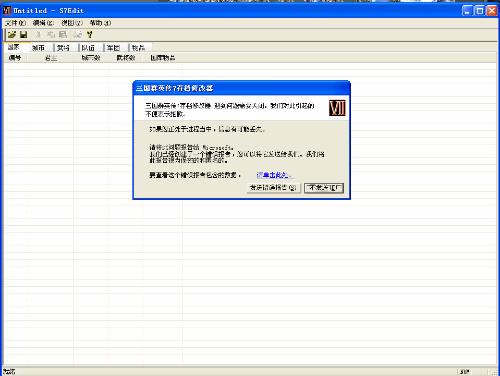Close the S7Edit window
Image resolution: width=500 pixels, height=376 pixels.
tap(492, 11)
